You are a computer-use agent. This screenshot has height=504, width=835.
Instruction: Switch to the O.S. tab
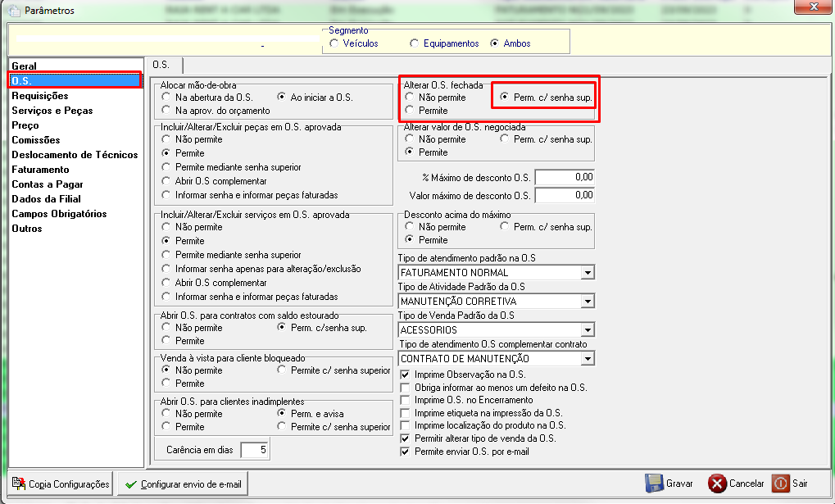tap(164, 65)
